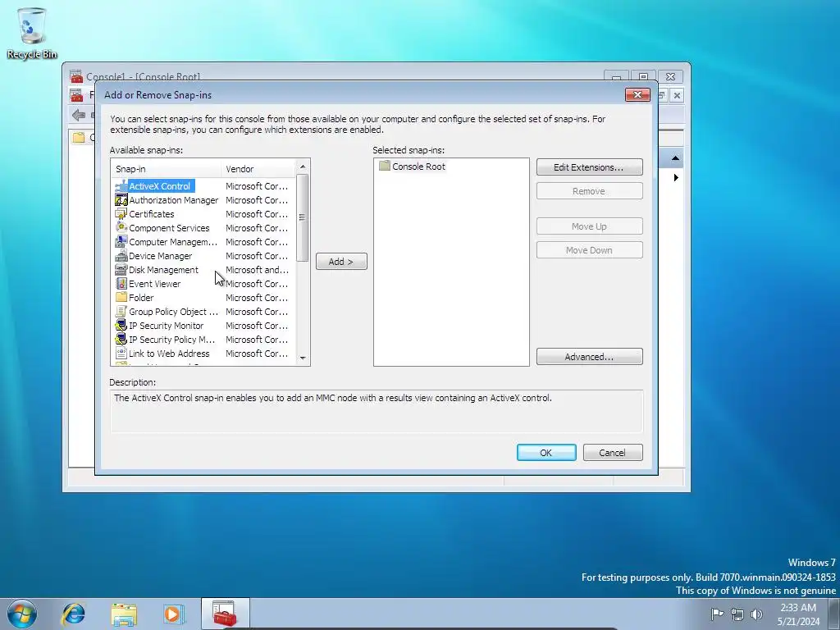The height and width of the screenshot is (630, 840).
Task: Launch Internet Explorer from the taskbar
Action: click(x=73, y=614)
